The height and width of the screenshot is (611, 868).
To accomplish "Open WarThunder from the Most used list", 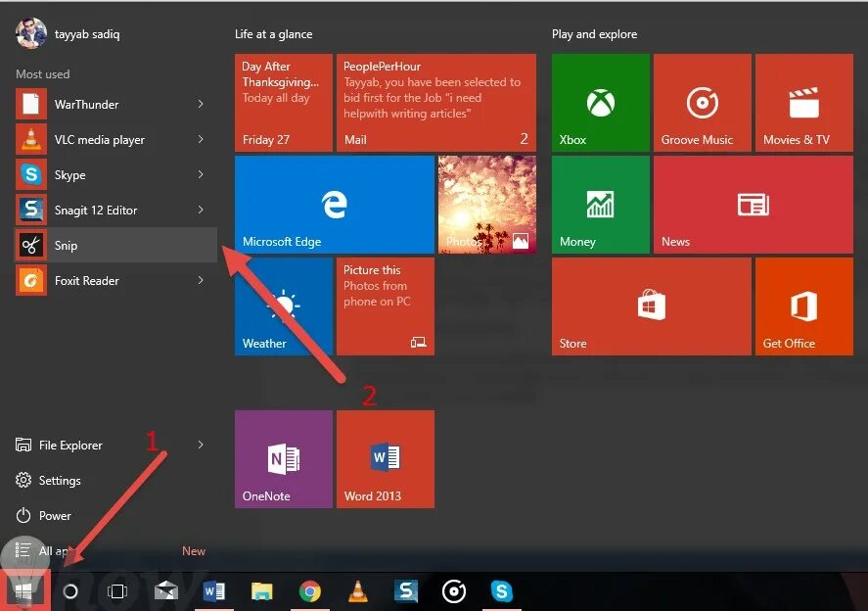I will tap(115, 104).
